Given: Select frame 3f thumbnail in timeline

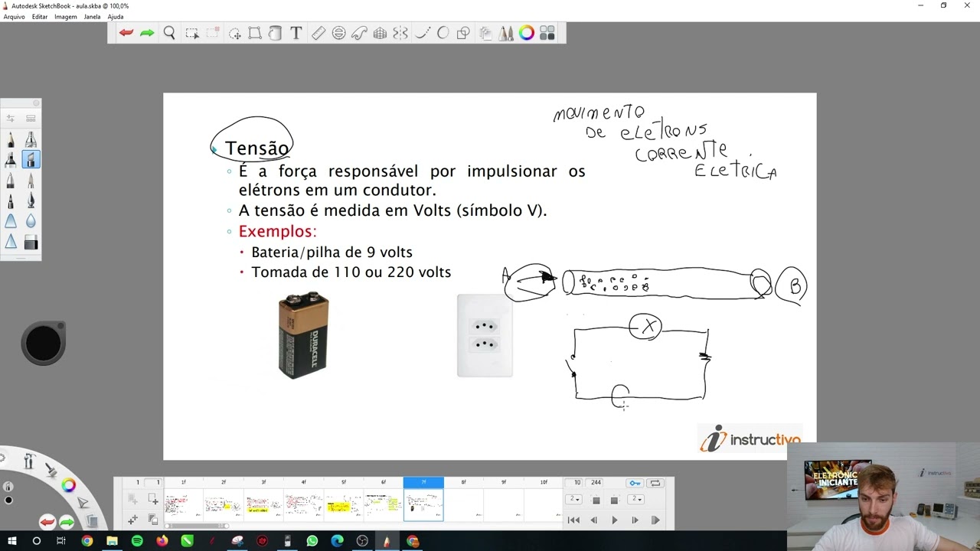Looking at the screenshot, I should (x=263, y=505).
